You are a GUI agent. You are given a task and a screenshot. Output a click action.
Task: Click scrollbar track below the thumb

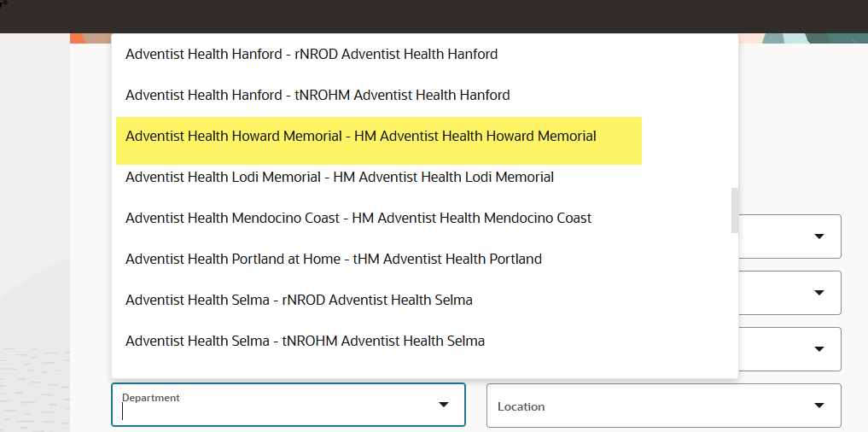click(735, 299)
